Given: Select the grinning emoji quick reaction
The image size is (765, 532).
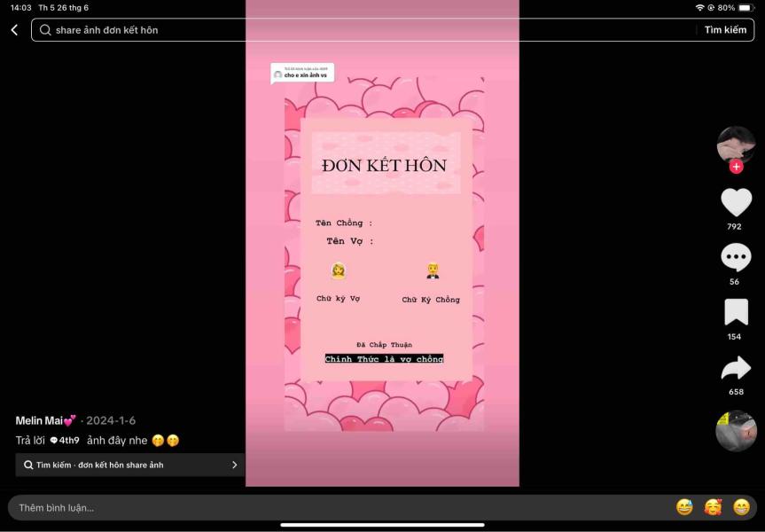Looking at the screenshot, I should click(x=741, y=507).
